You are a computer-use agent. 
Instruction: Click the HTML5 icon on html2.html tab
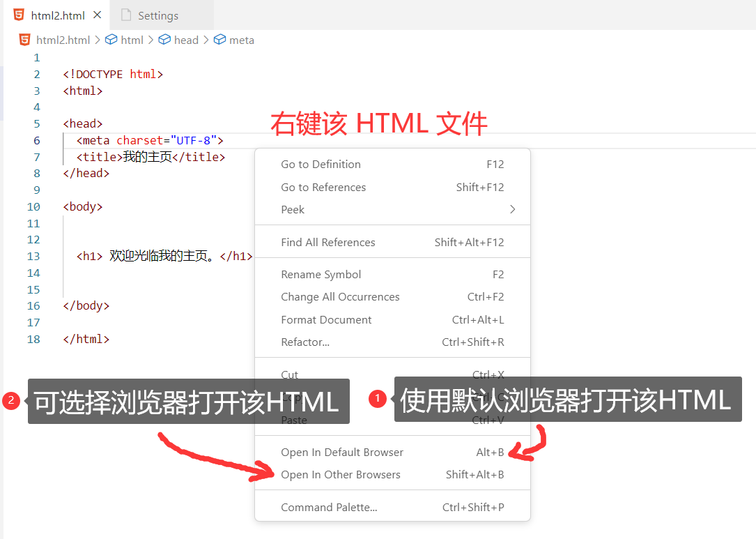[x=19, y=15]
